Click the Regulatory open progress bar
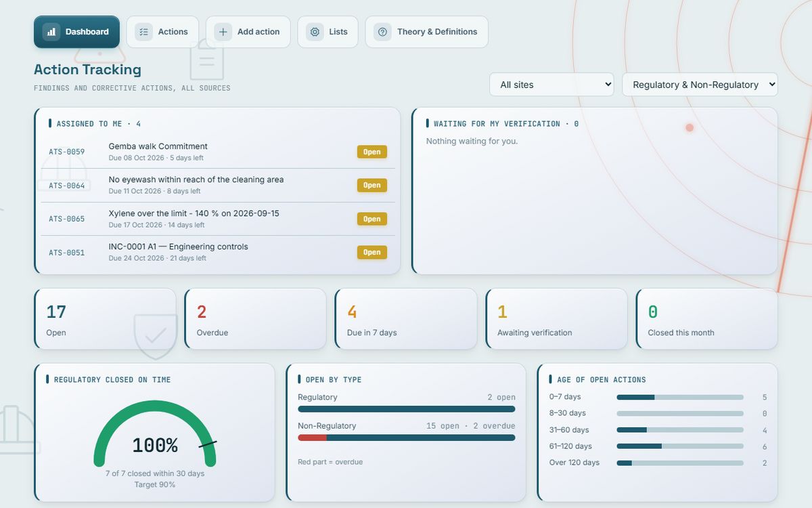The width and height of the screenshot is (812, 508). point(407,409)
